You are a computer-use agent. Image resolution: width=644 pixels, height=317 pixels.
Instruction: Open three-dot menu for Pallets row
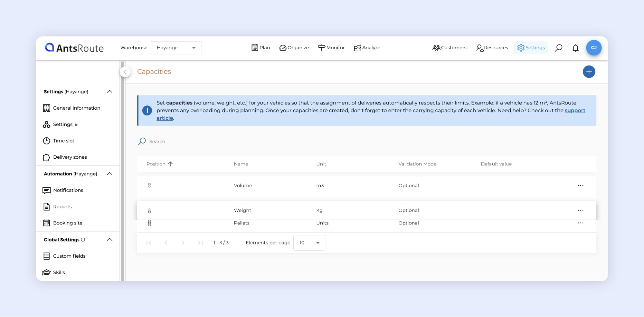click(x=580, y=223)
